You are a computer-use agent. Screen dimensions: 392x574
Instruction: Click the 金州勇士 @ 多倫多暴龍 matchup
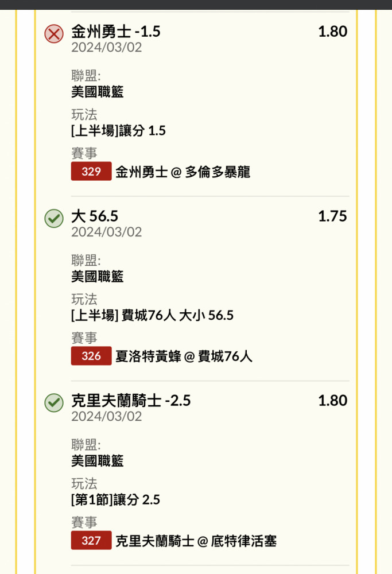(x=183, y=172)
